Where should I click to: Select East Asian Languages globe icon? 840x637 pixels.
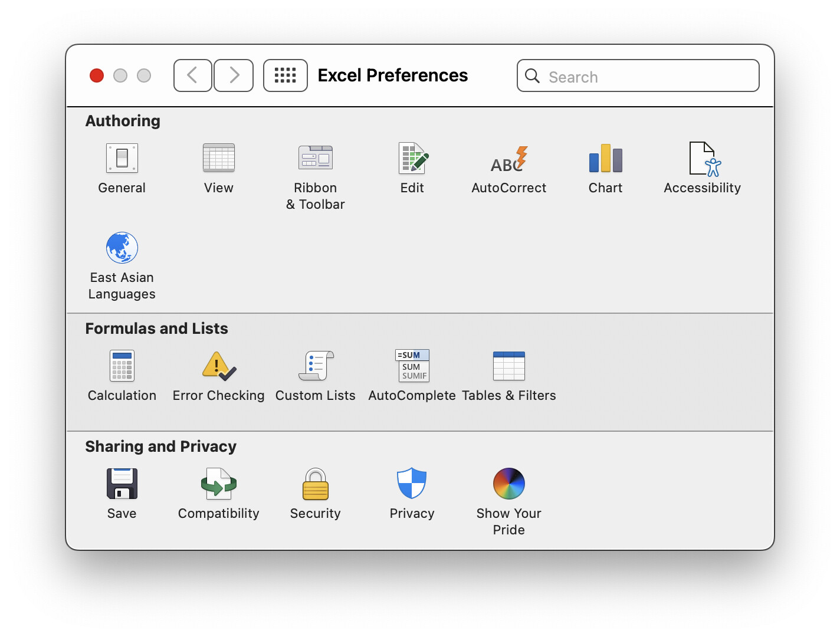pos(122,248)
